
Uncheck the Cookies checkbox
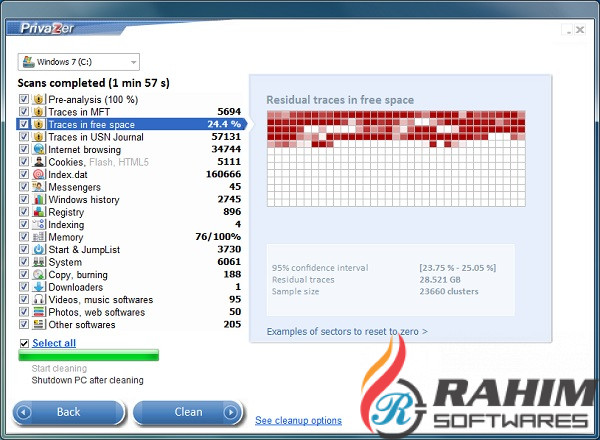pos(24,162)
